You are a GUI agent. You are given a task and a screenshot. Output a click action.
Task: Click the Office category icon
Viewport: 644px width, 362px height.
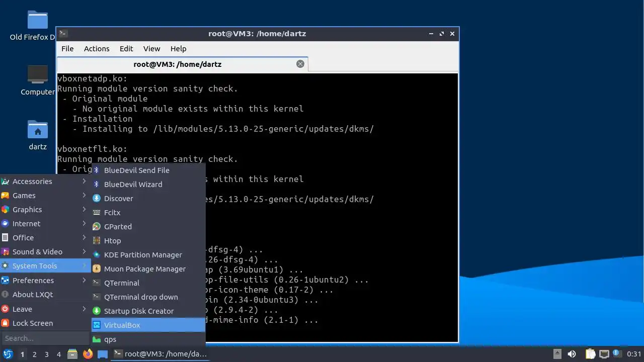pyautogui.click(x=5, y=238)
